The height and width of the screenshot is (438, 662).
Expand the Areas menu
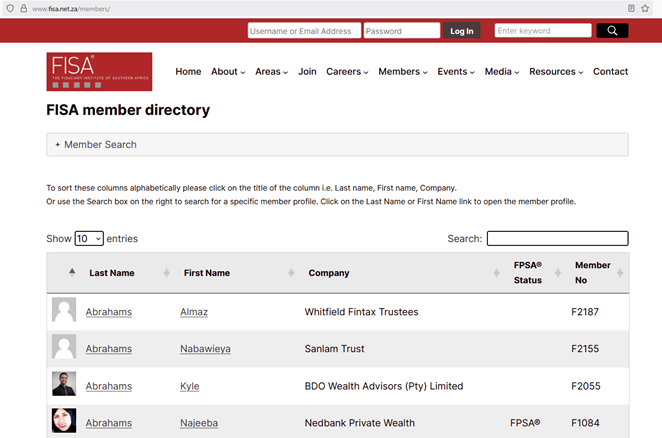click(271, 72)
